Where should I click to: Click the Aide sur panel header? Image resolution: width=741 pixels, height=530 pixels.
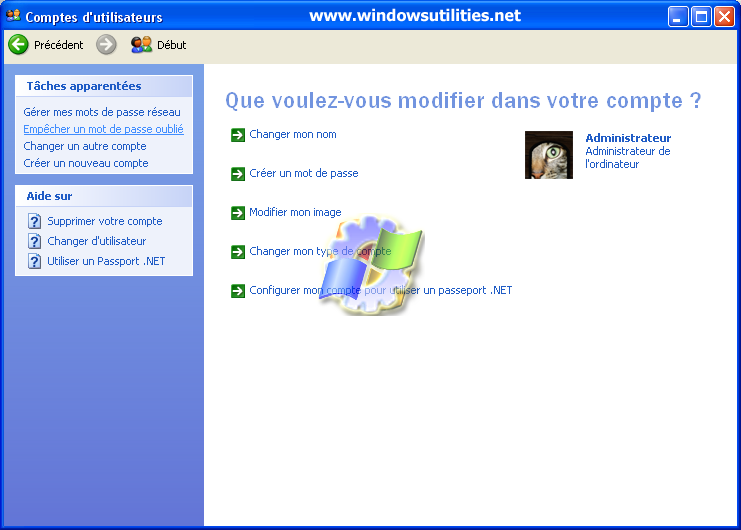[104, 196]
